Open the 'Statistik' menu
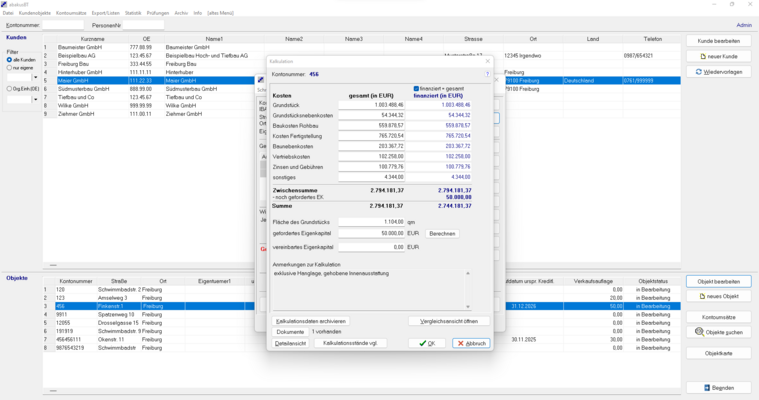Screen dimensions: 759x400 click(133, 13)
